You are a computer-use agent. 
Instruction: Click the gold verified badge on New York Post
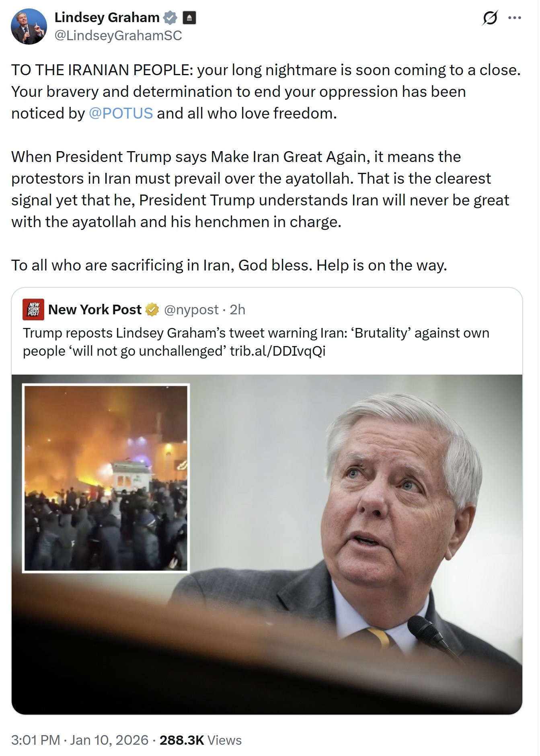(152, 310)
